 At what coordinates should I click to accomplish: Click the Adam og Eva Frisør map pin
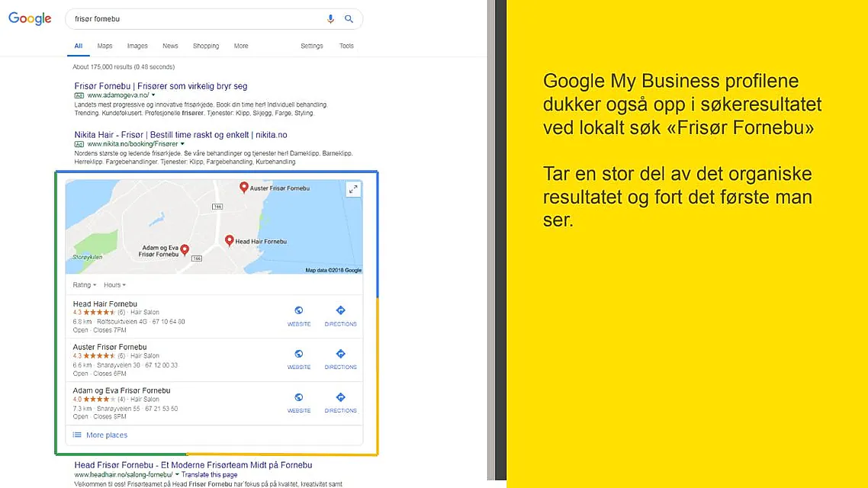click(185, 250)
